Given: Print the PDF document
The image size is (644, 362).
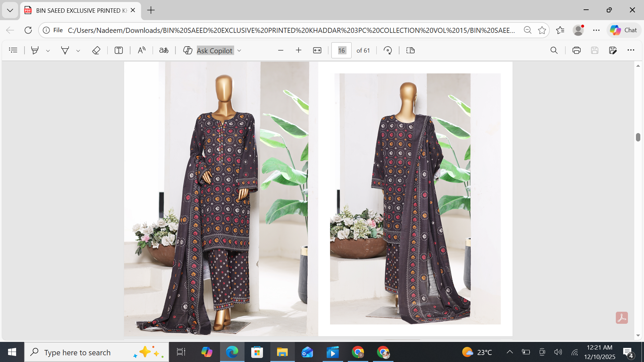Looking at the screenshot, I should pos(577,50).
